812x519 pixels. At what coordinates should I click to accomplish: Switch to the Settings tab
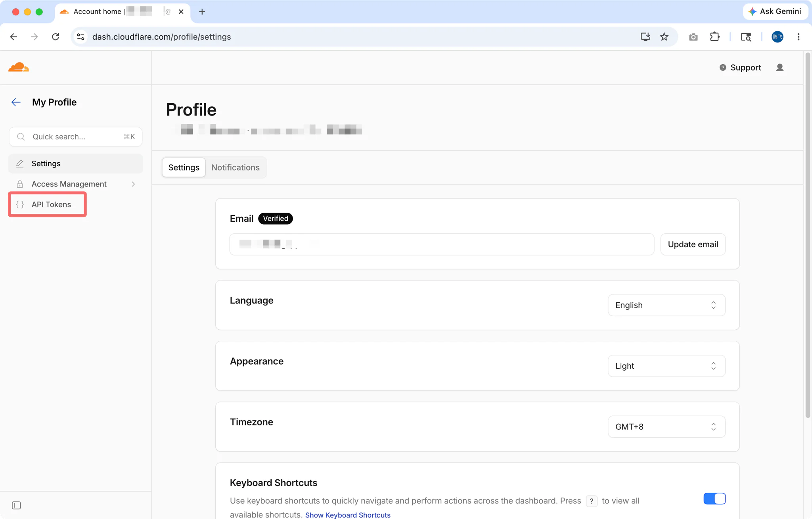tap(184, 167)
